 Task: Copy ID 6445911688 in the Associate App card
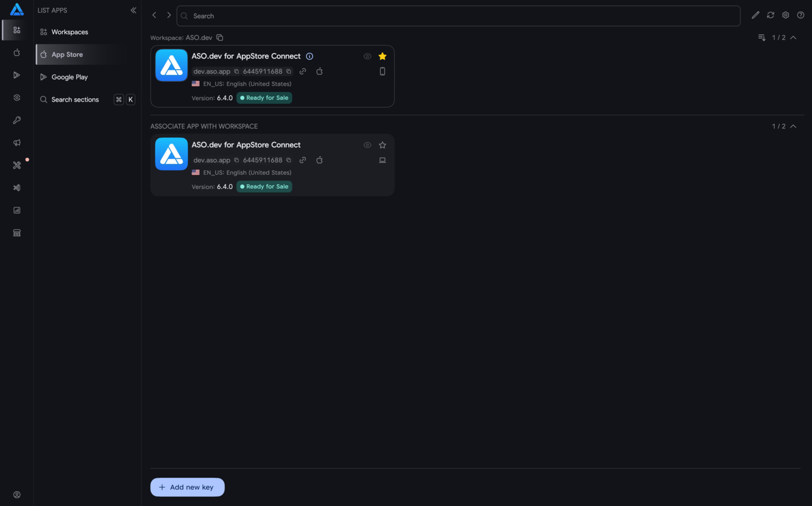click(x=289, y=160)
